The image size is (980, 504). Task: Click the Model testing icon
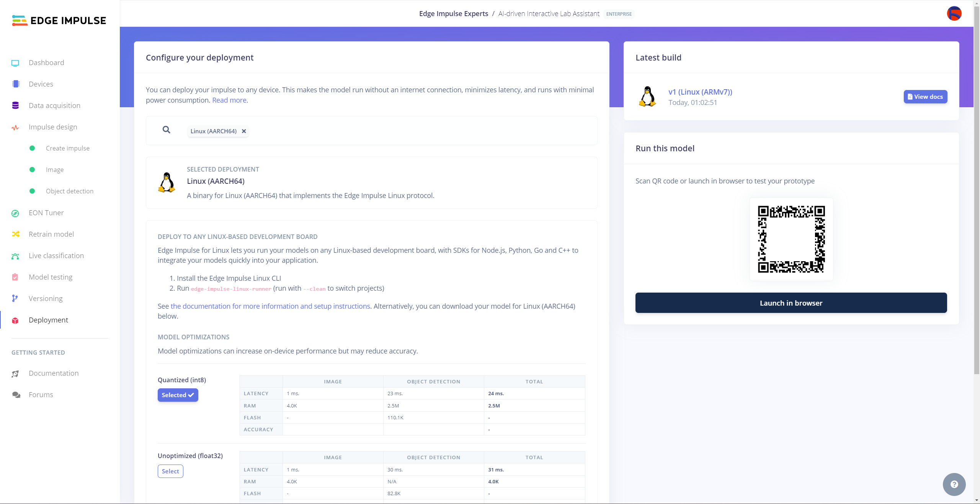click(15, 277)
